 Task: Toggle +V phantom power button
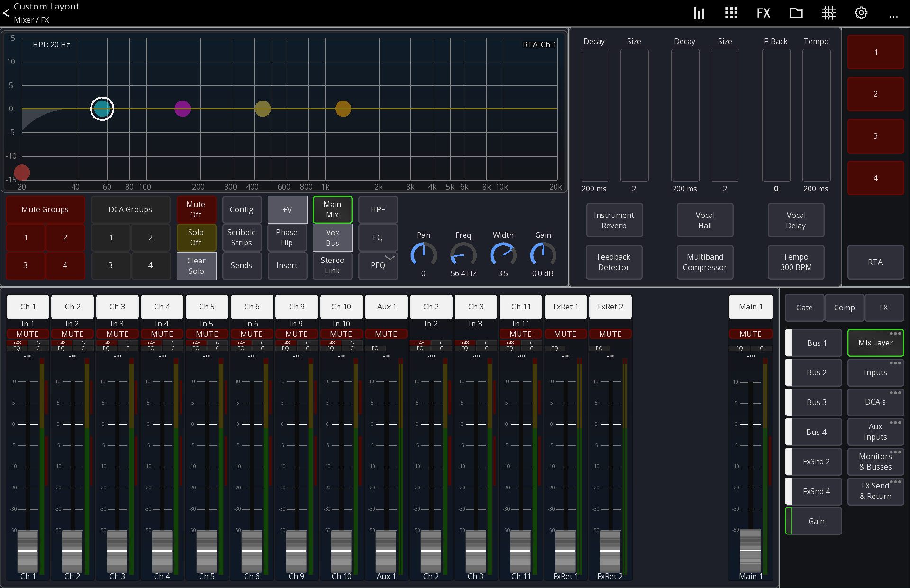pos(287,209)
